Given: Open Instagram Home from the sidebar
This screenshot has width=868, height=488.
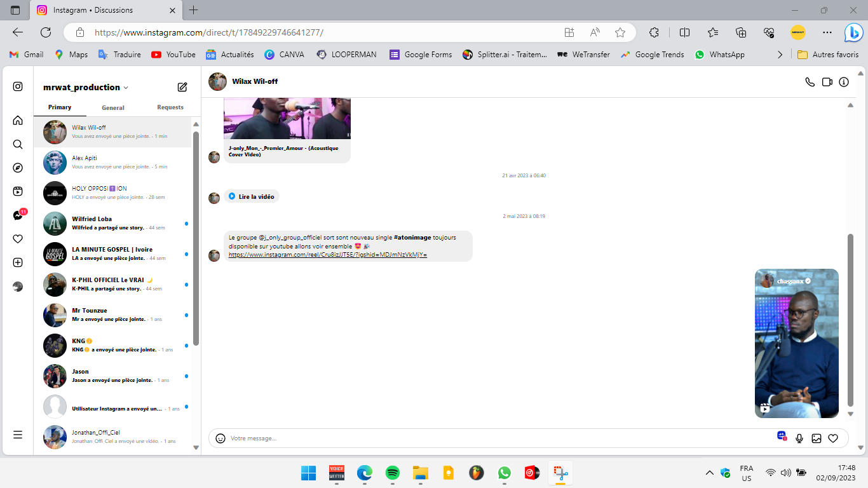Looking at the screenshot, I should click(18, 120).
